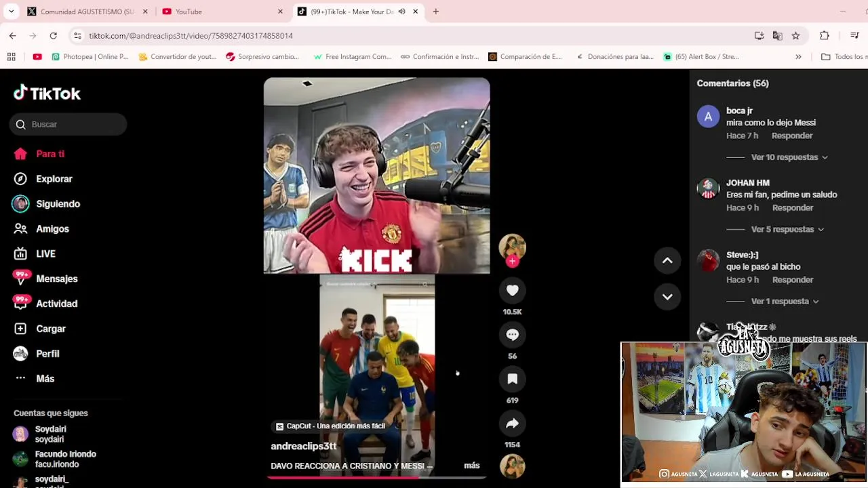The width and height of the screenshot is (868, 488).
Task: Open the tab search dropdown arrow
Action: (11, 12)
